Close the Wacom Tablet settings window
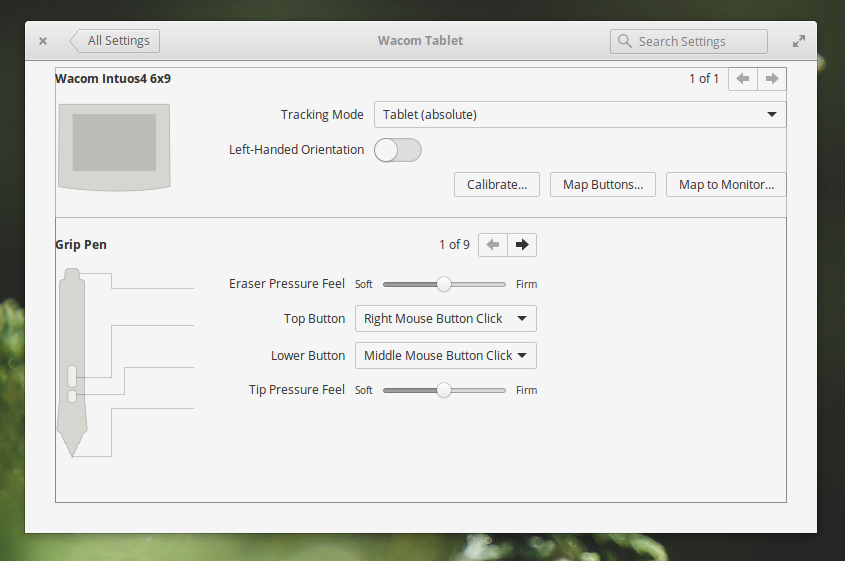The width and height of the screenshot is (845, 561). coord(43,41)
